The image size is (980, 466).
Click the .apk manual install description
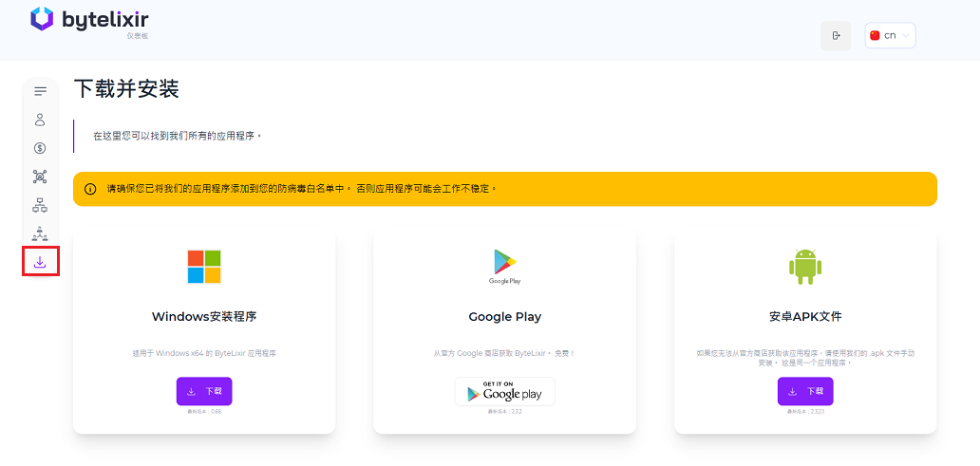[x=805, y=358]
